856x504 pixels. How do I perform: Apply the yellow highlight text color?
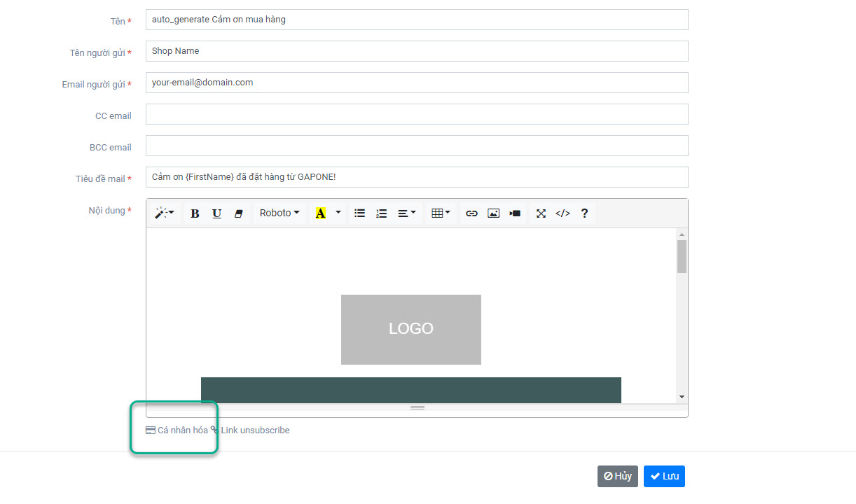point(320,213)
